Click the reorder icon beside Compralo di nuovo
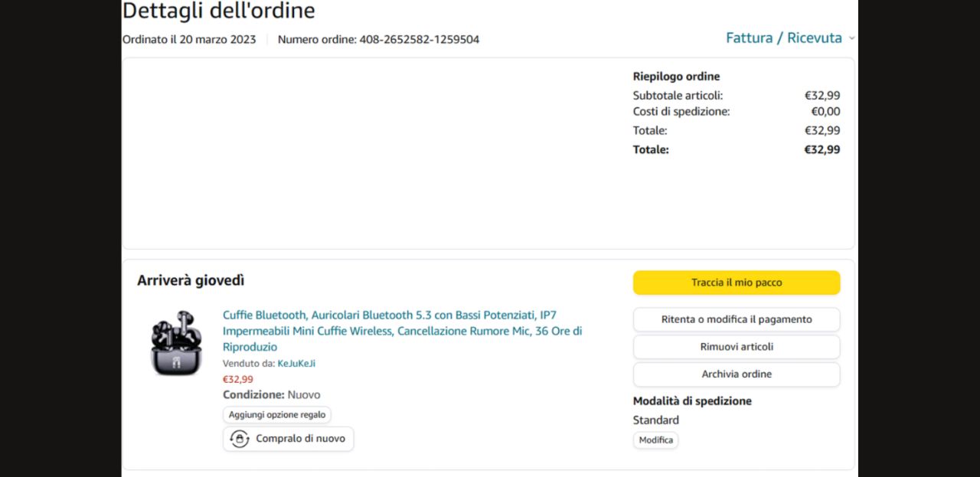 (x=240, y=439)
